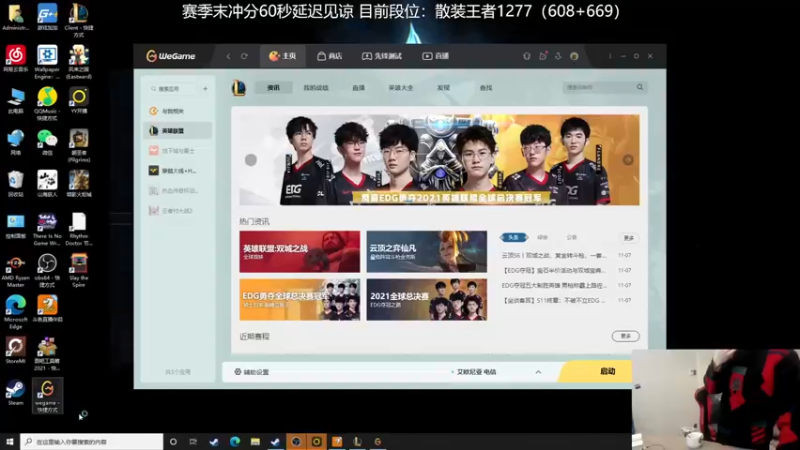Click the League of Legends logo icon
Screen dimensions: 800x450
pos(239,88)
